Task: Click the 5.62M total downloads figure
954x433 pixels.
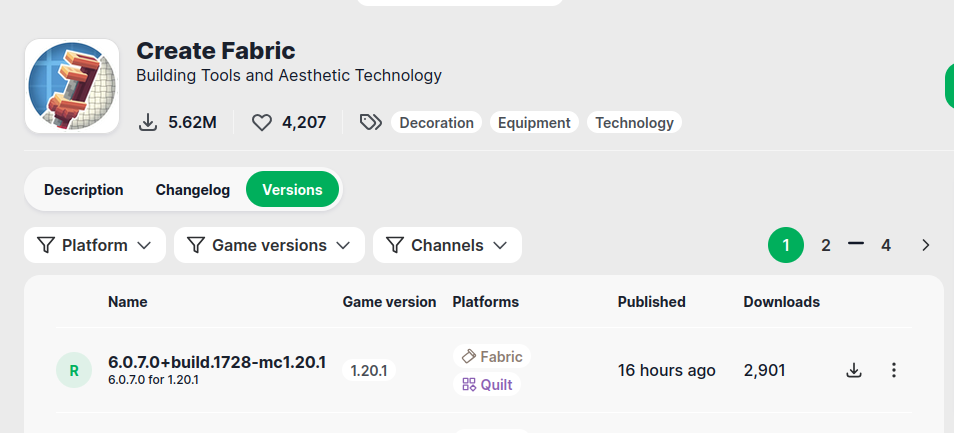Action: click(193, 123)
